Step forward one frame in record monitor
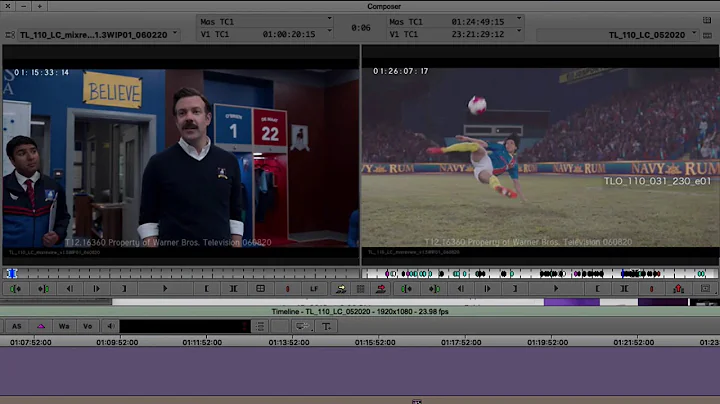The width and height of the screenshot is (720, 404). (487, 289)
